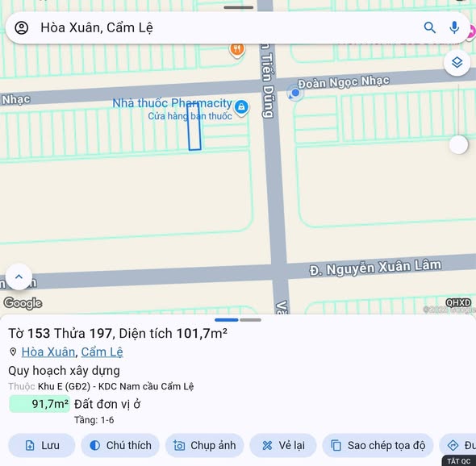Open the Hòa Xuân link
Screen dimensions: 476x466
(x=48, y=352)
